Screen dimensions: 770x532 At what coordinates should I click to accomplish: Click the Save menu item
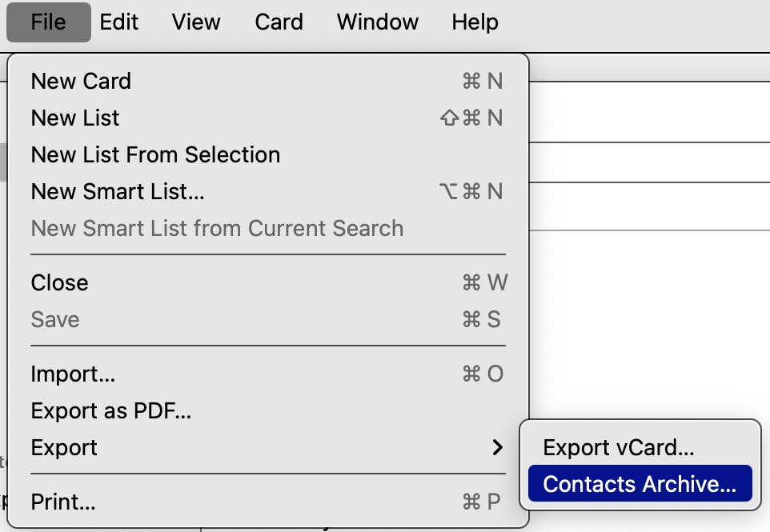pos(55,320)
